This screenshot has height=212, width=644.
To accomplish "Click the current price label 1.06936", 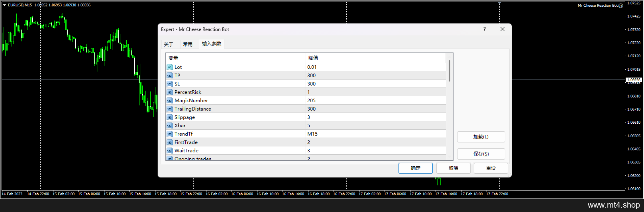I will click(x=634, y=80).
